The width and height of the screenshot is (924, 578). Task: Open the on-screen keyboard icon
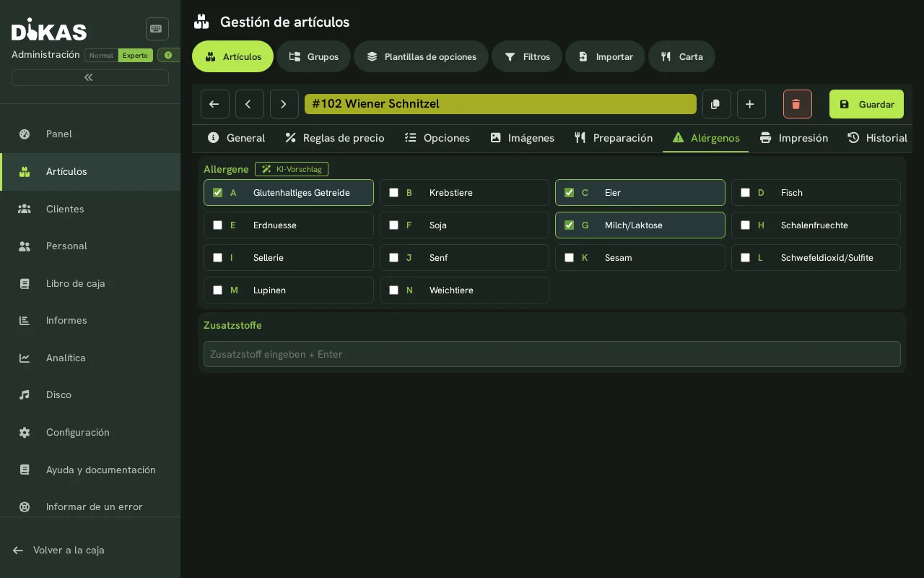[157, 29]
